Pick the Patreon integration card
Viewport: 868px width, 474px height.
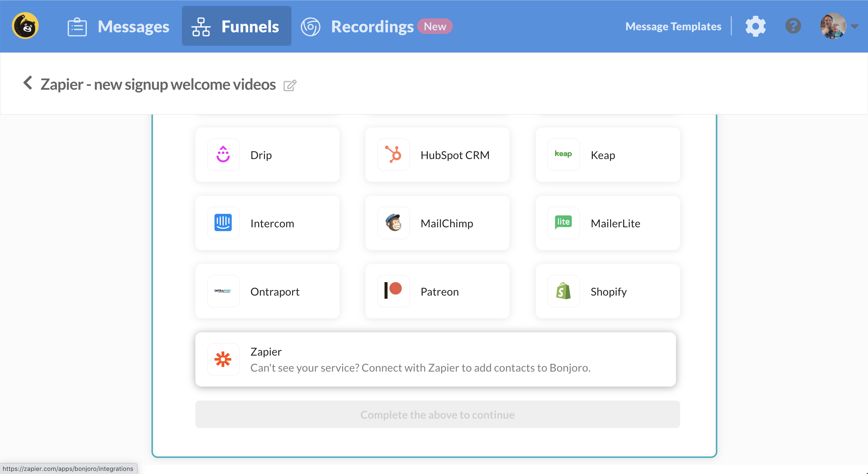point(437,291)
